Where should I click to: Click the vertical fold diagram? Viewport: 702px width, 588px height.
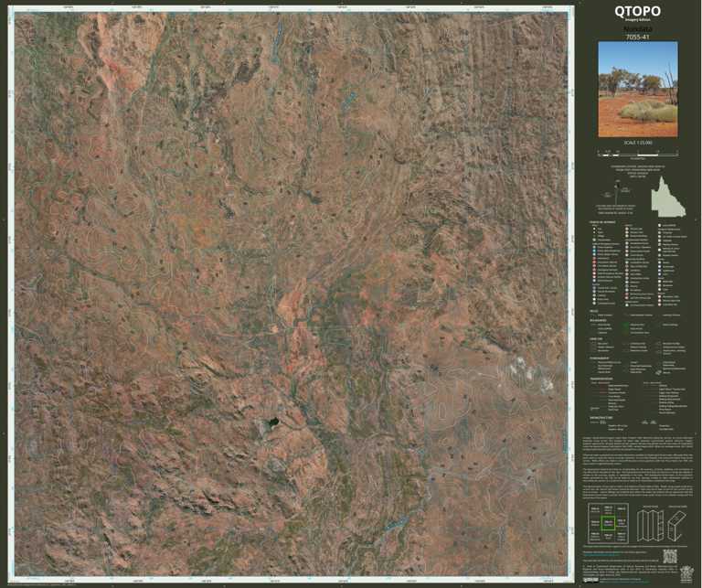(651, 526)
